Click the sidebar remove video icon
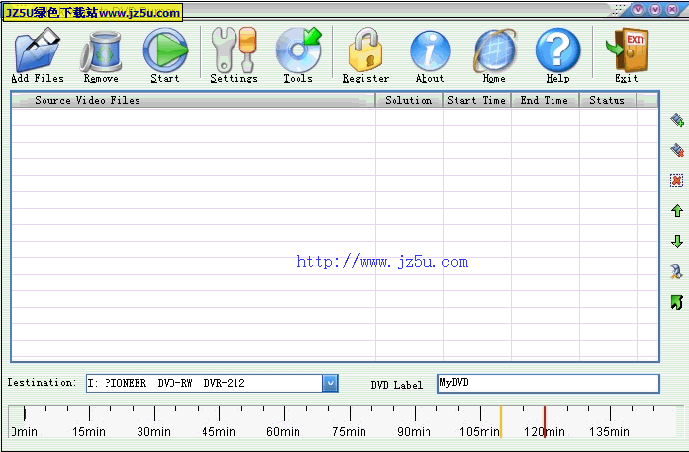Image resolution: width=689 pixels, height=452 pixels. (x=677, y=151)
